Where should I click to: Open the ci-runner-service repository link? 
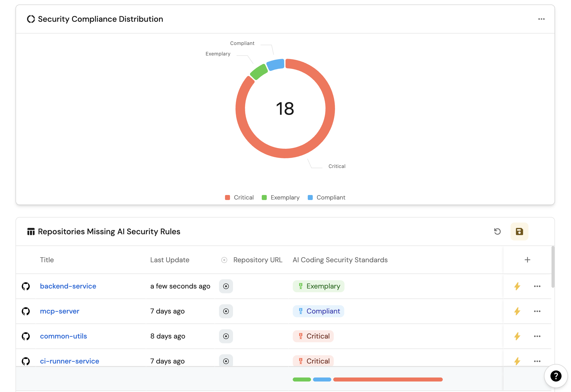point(69,361)
